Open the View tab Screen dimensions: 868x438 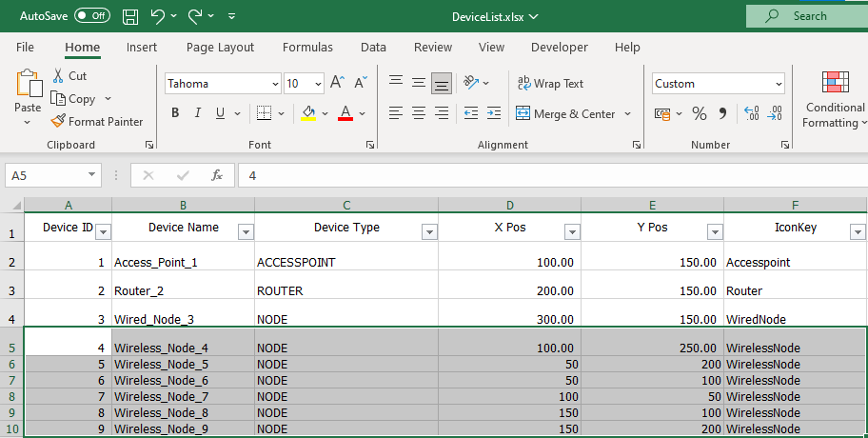click(491, 47)
